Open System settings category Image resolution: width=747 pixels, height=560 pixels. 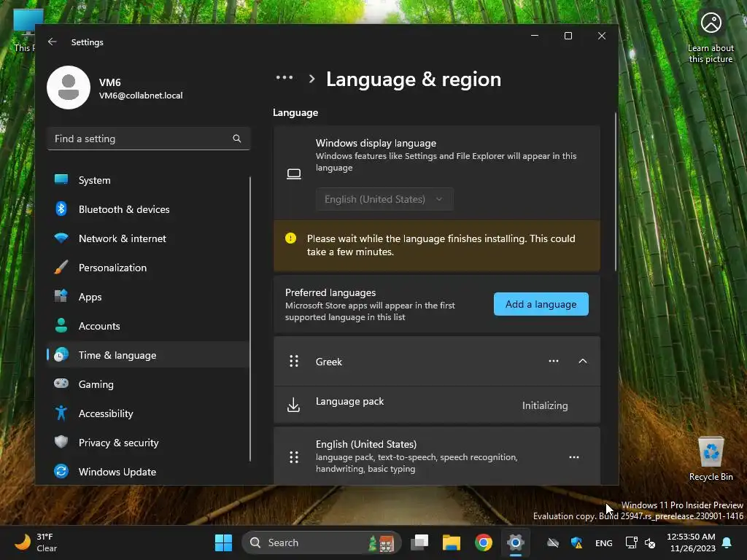pyautogui.click(x=149, y=180)
